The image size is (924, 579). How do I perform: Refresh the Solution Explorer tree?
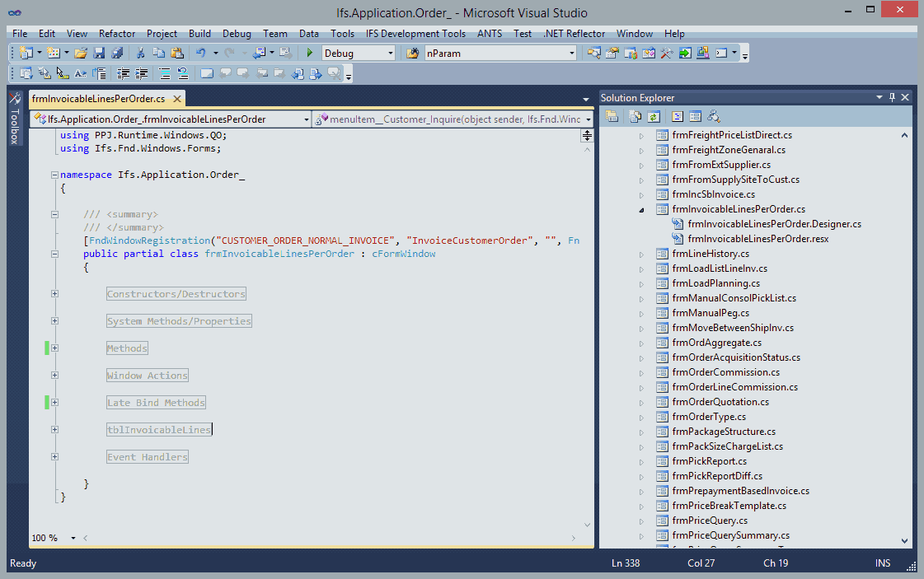(653, 117)
